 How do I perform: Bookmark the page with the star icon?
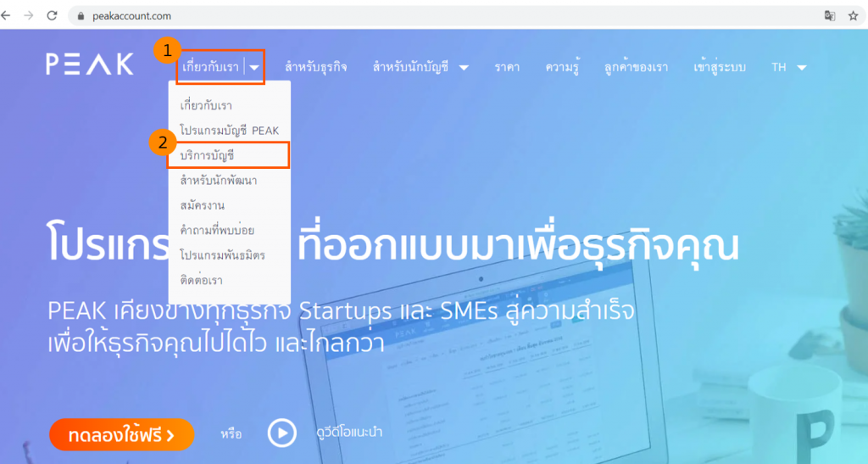853,16
